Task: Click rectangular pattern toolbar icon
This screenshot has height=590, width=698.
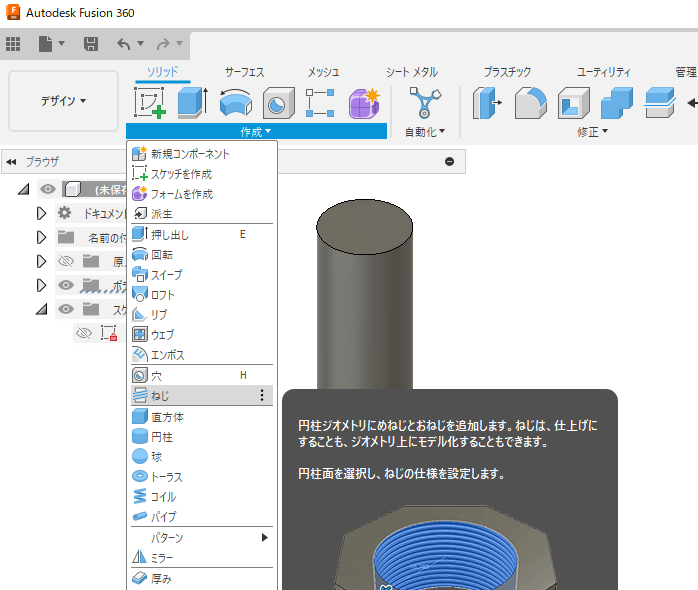Action: [320, 103]
